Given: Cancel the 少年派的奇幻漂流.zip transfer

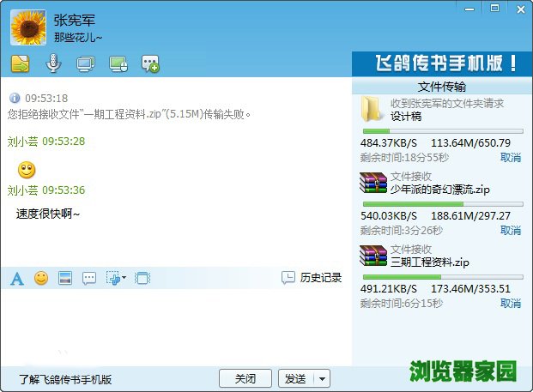Looking at the screenshot, I should (x=510, y=231).
